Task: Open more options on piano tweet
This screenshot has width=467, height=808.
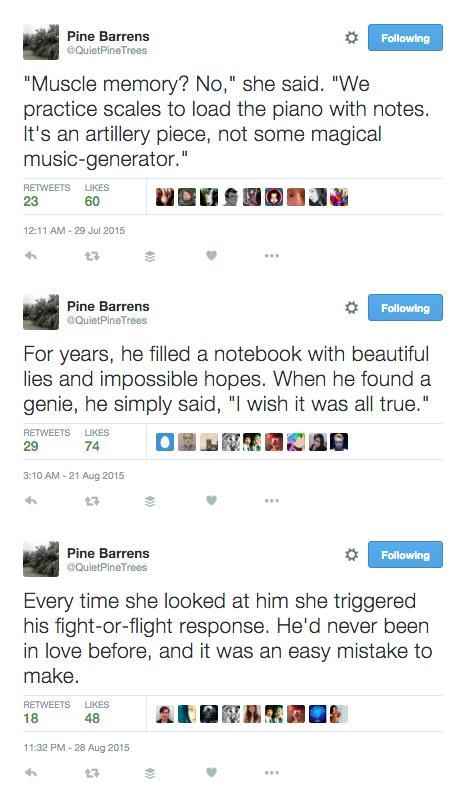Action: point(272,256)
